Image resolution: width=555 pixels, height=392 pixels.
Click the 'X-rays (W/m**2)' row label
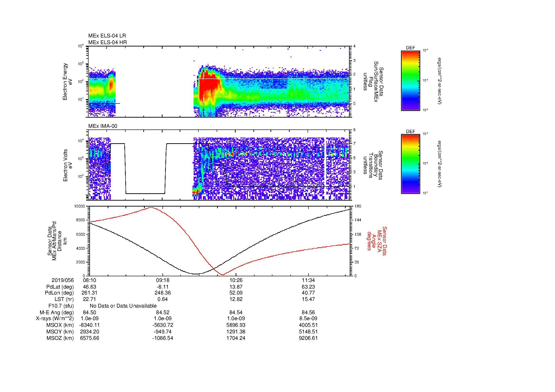55,318
